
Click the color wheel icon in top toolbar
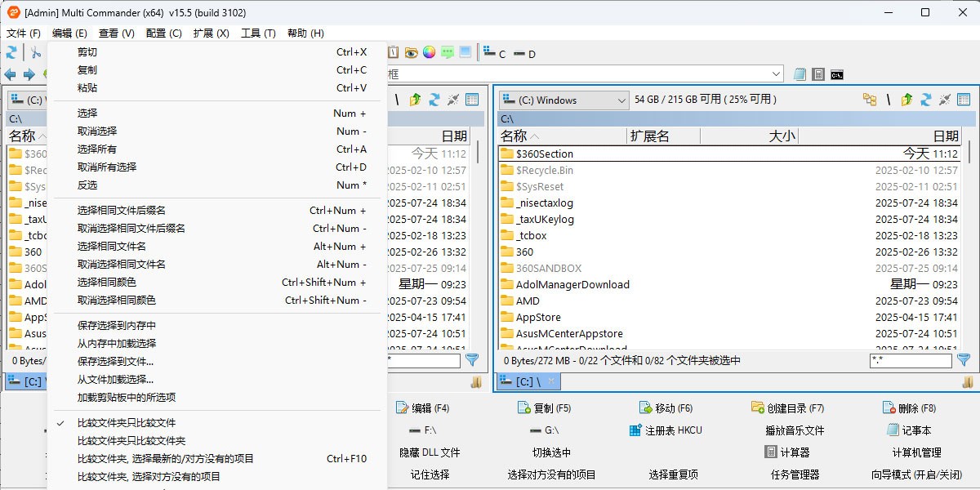[428, 51]
